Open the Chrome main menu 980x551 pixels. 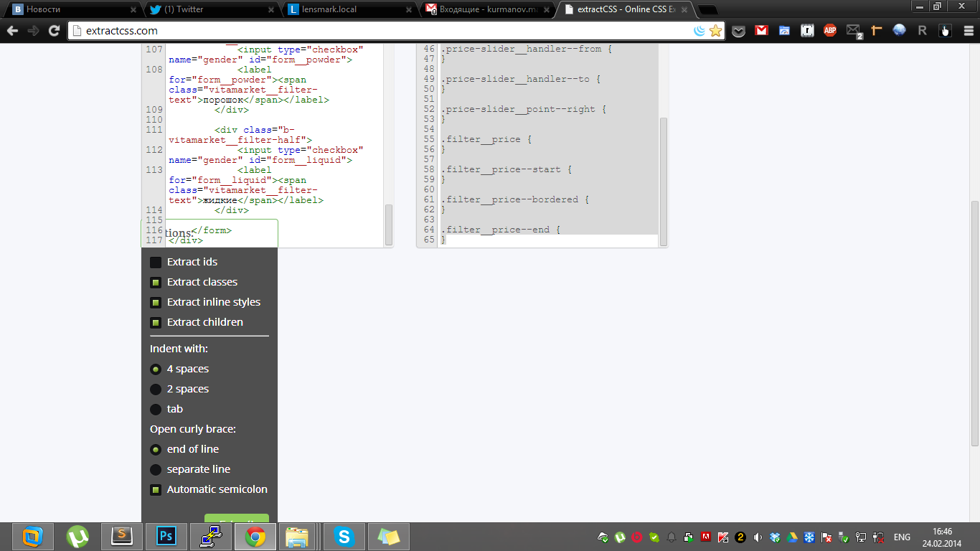[967, 31]
